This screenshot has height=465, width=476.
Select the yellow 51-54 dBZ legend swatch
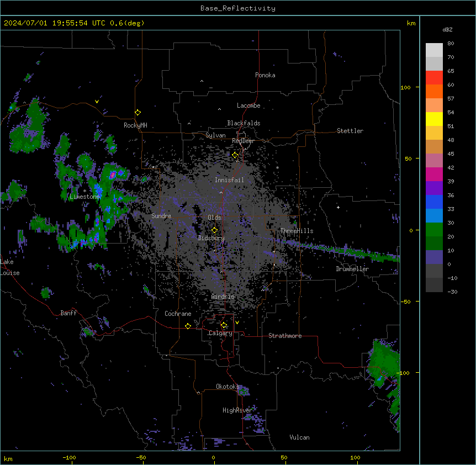(434, 119)
